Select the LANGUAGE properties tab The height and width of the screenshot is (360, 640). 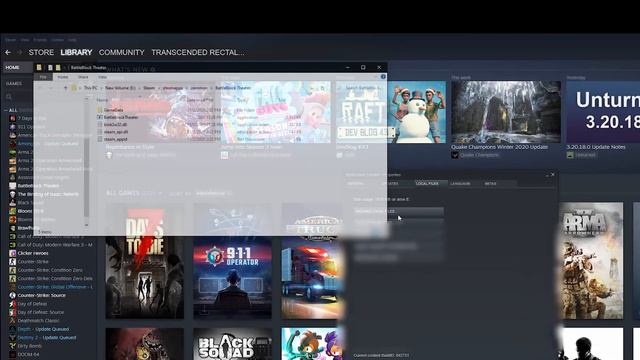460,184
